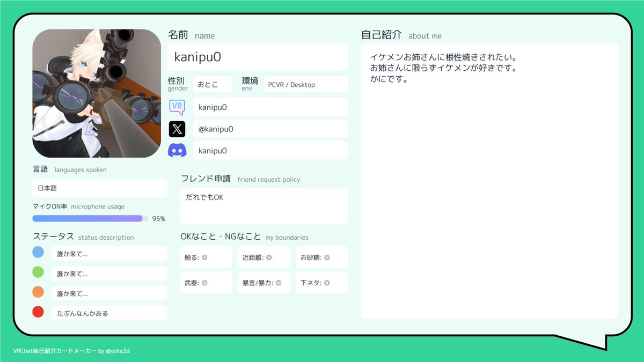This screenshot has width=644, height=362.
Task: Click the 武器 boundary entry
Action: tap(206, 282)
